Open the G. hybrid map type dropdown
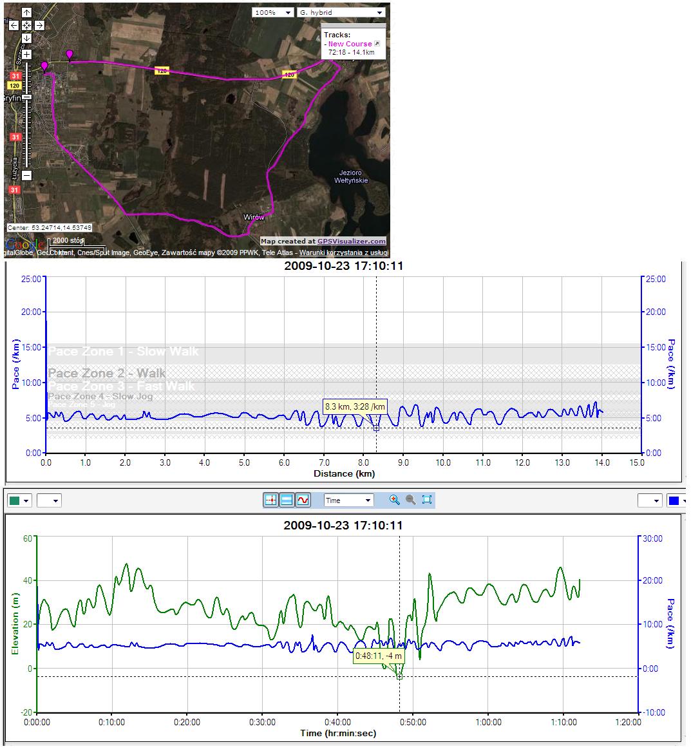This screenshot has height=751, width=700. [x=341, y=12]
